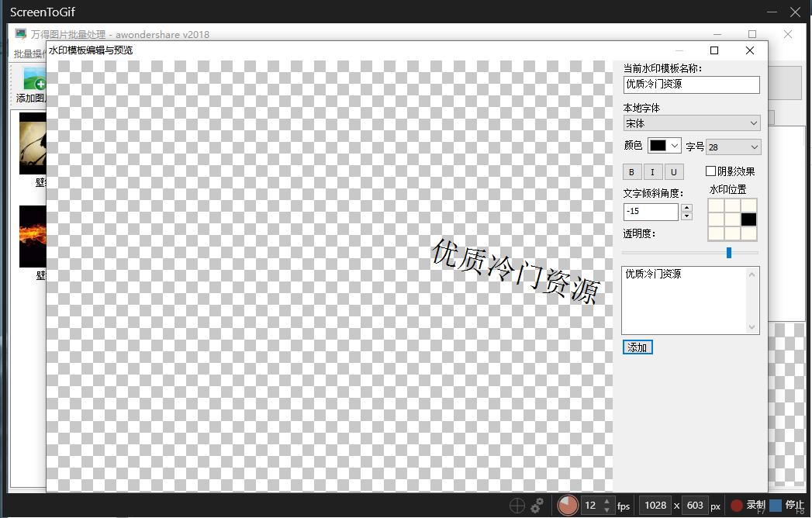Image resolution: width=812 pixels, height=518 pixels.
Task: Click the width field showing 1028
Action: (x=655, y=505)
